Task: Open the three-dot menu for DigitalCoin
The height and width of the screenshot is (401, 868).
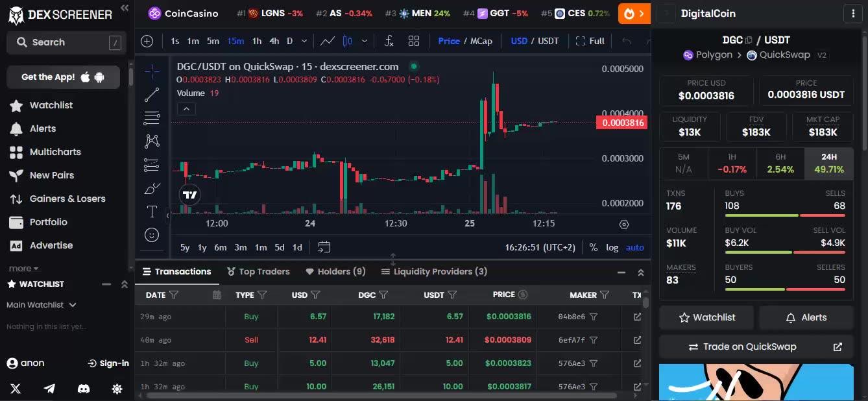Action: 852,13
